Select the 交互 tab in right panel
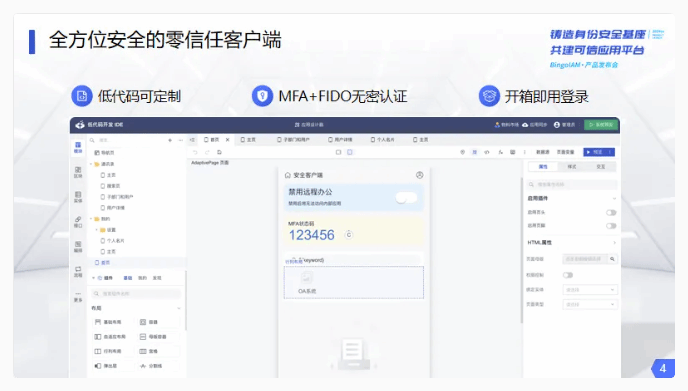 pyautogui.click(x=601, y=167)
